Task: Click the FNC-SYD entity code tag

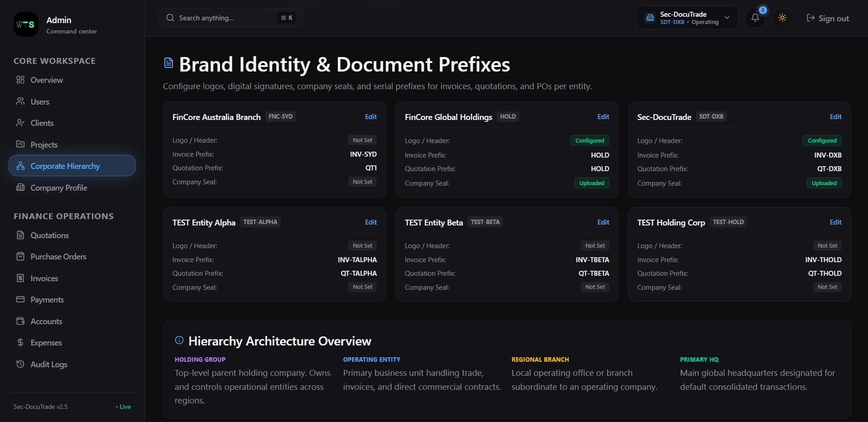Action: click(281, 116)
